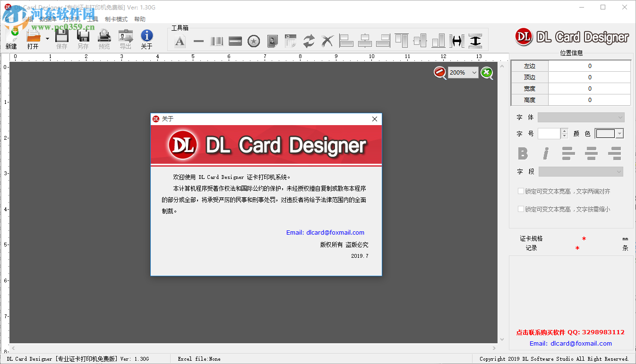Open the 200% zoom level dropdown

click(474, 72)
